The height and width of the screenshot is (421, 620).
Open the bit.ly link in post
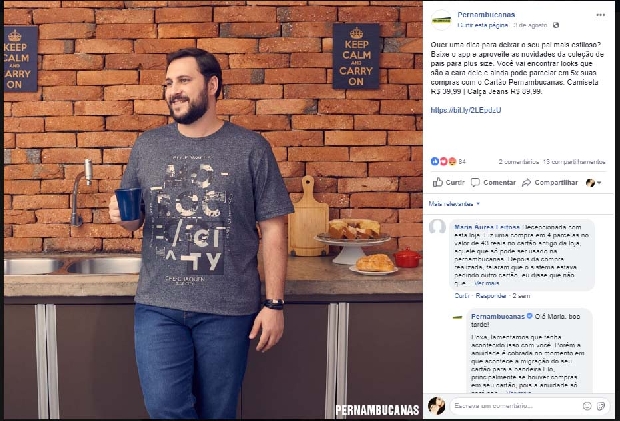tap(466, 110)
